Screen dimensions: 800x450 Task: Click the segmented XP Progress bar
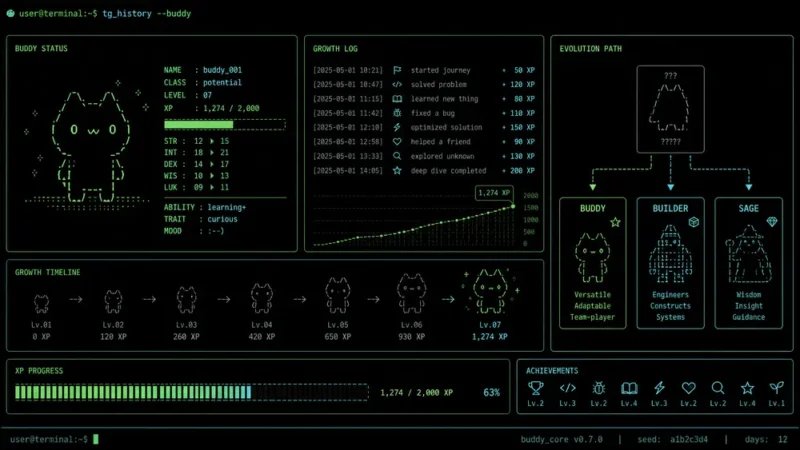pos(192,392)
